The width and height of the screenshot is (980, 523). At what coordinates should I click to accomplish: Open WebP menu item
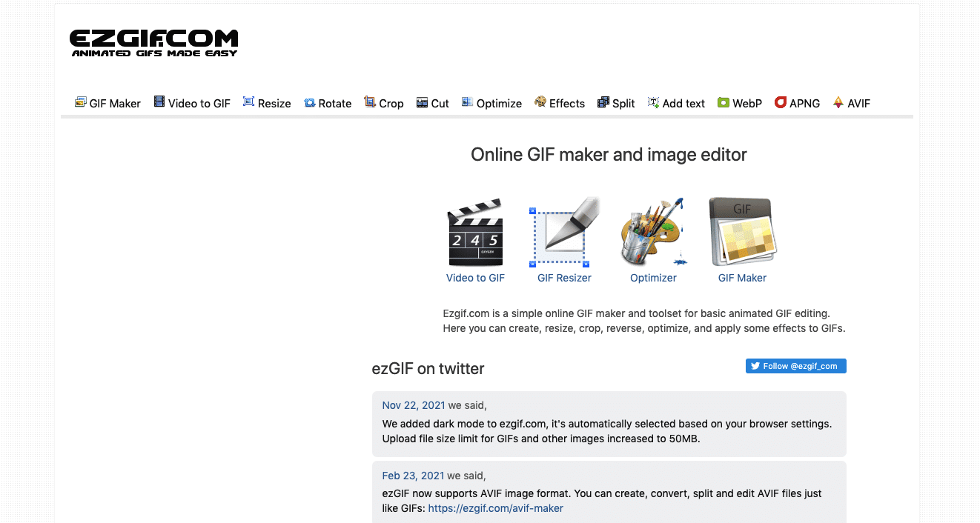(740, 103)
